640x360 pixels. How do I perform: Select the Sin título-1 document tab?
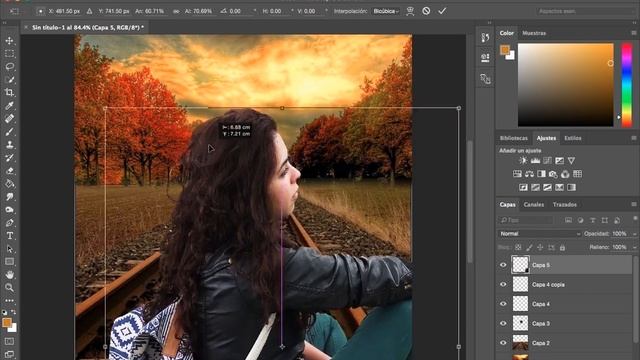(88, 27)
